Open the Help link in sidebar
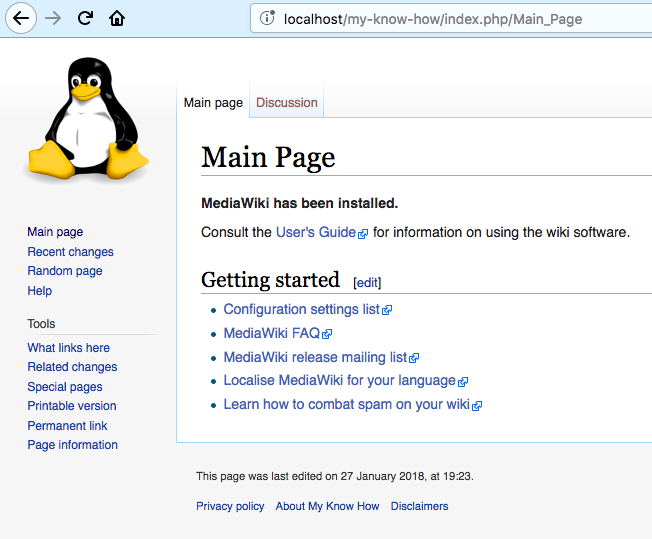Viewport: 652px width, 539px height. click(x=40, y=291)
